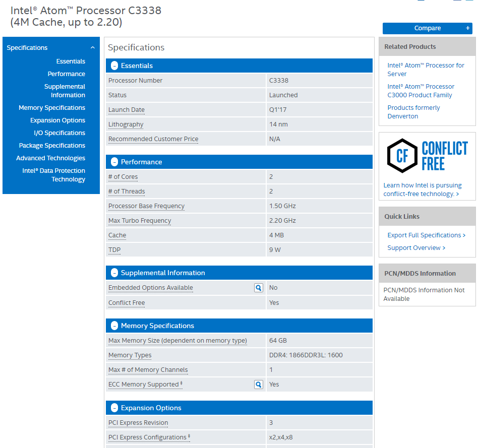Click magnifier icon beside ECC Memory Supported
This screenshot has height=448, width=479.
(x=259, y=385)
